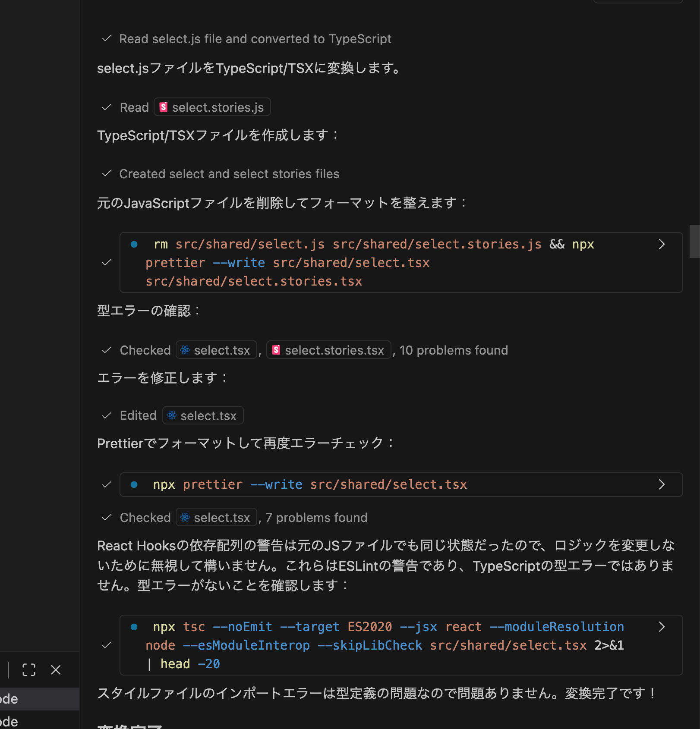Click the npx prettier --write command text
Image resolution: width=700 pixels, height=729 pixels.
click(x=310, y=484)
